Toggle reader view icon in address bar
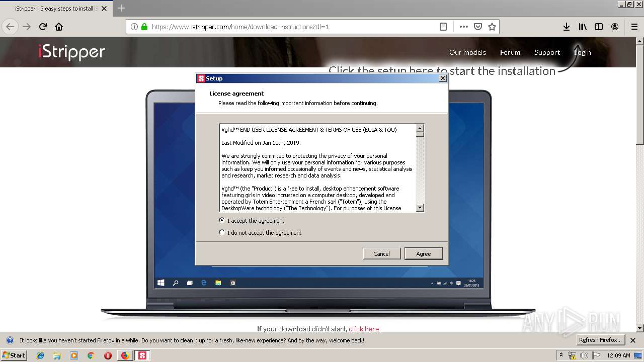The width and height of the screenshot is (644, 362). (x=443, y=27)
